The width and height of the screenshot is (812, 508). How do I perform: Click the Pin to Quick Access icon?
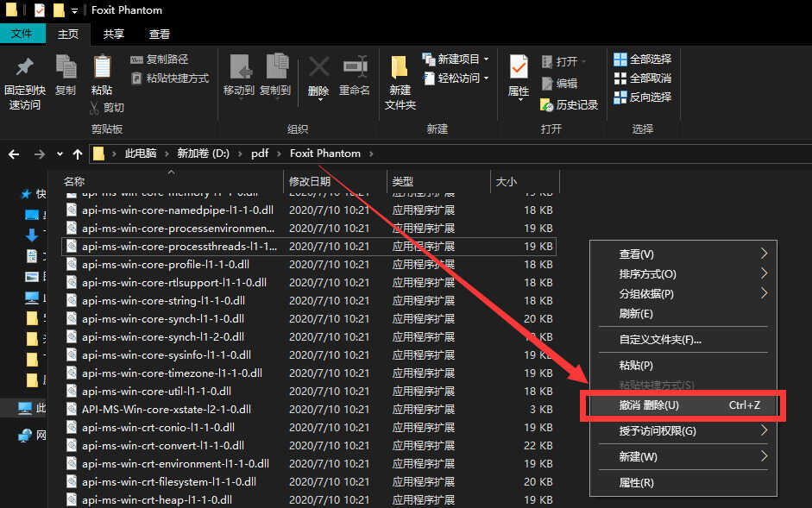click(x=24, y=67)
